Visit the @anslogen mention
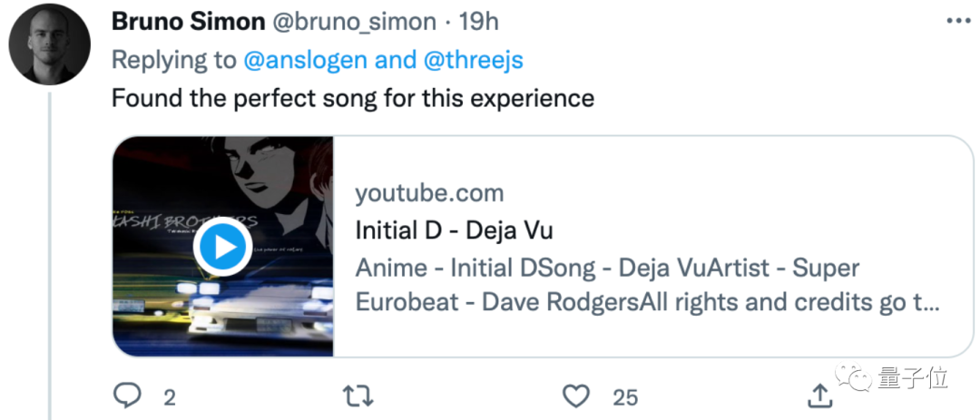 tap(305, 60)
